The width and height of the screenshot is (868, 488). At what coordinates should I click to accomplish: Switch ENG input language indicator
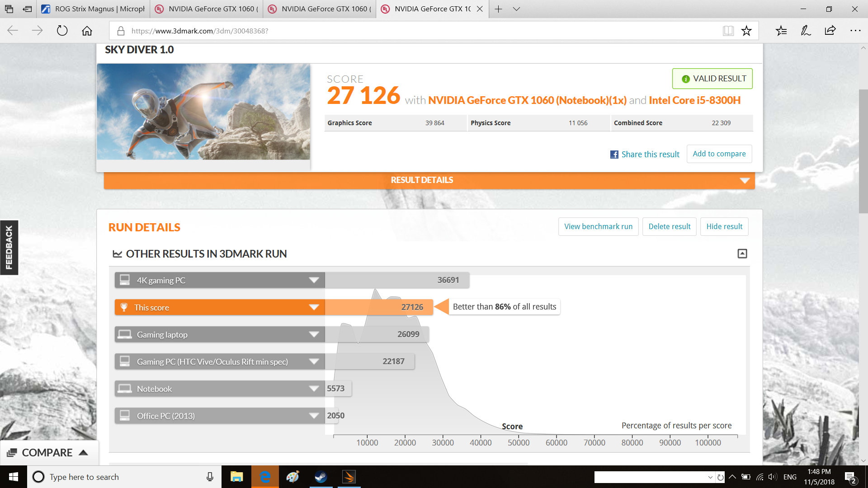coord(790,477)
